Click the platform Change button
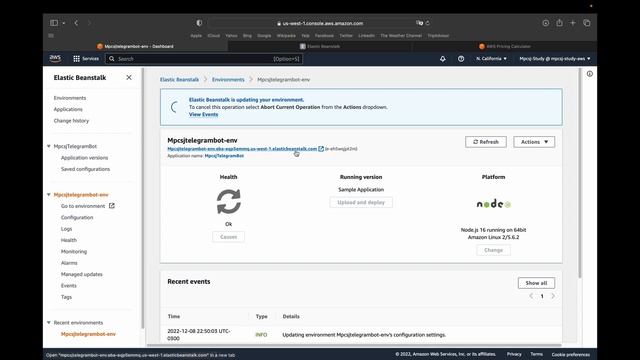The image size is (640, 360). pos(493,250)
